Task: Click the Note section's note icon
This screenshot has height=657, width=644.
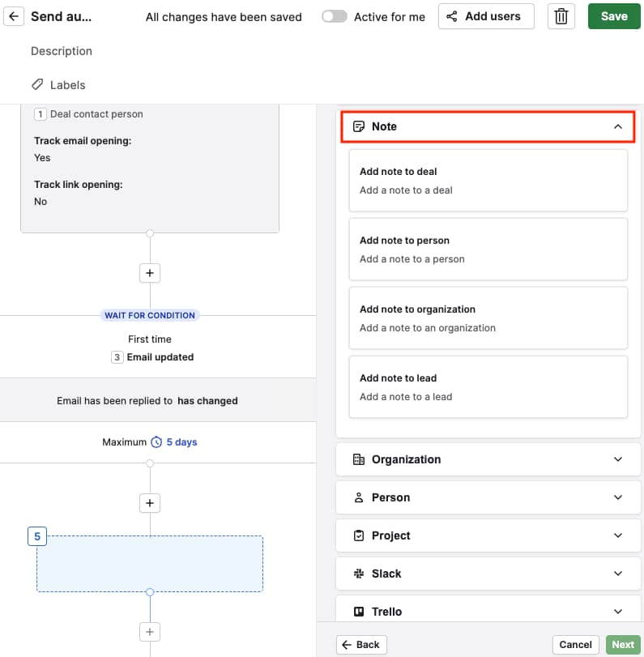Action: pyautogui.click(x=359, y=126)
